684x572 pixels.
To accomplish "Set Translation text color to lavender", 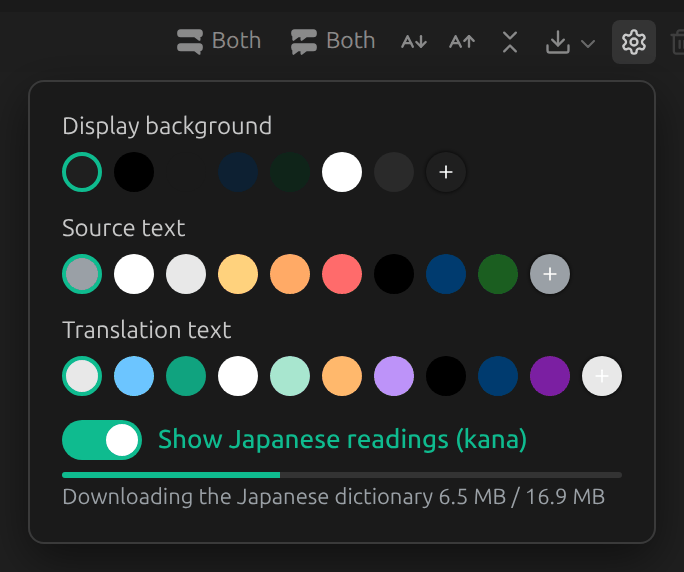I will pyautogui.click(x=394, y=376).
